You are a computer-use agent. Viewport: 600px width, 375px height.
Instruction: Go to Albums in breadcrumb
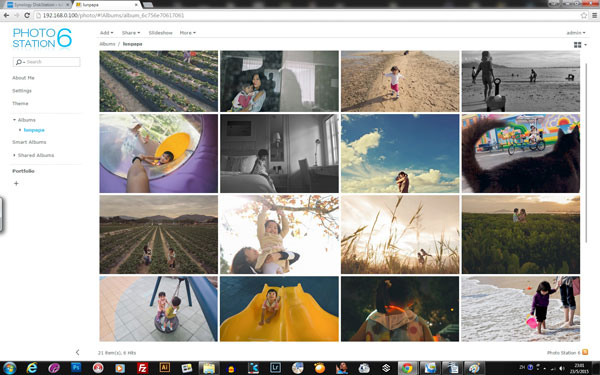pos(107,44)
